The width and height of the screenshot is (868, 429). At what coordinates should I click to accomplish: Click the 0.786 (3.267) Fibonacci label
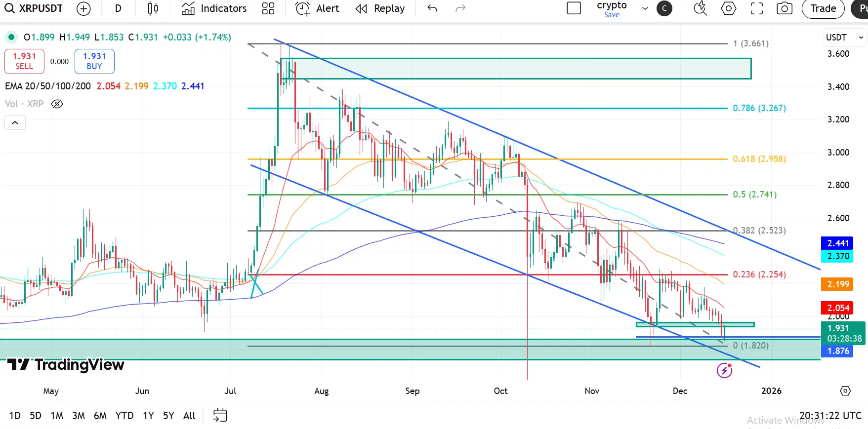pyautogui.click(x=759, y=108)
